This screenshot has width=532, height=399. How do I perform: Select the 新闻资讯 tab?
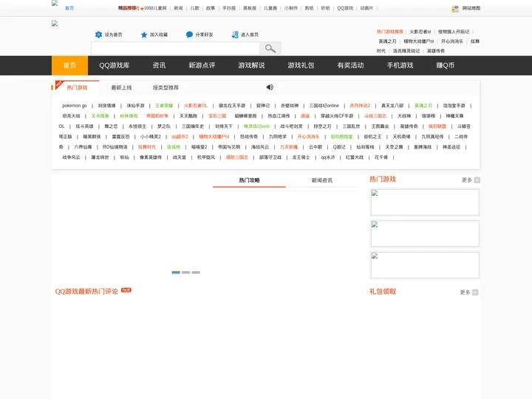click(x=322, y=180)
